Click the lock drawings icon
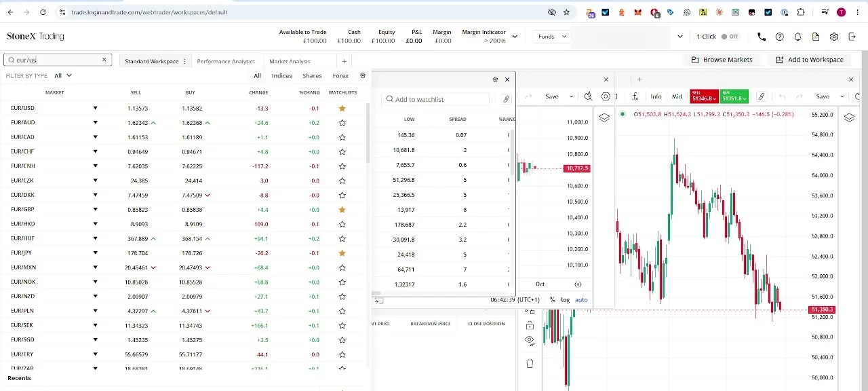Viewport: 868px width, 391px height. [530, 327]
